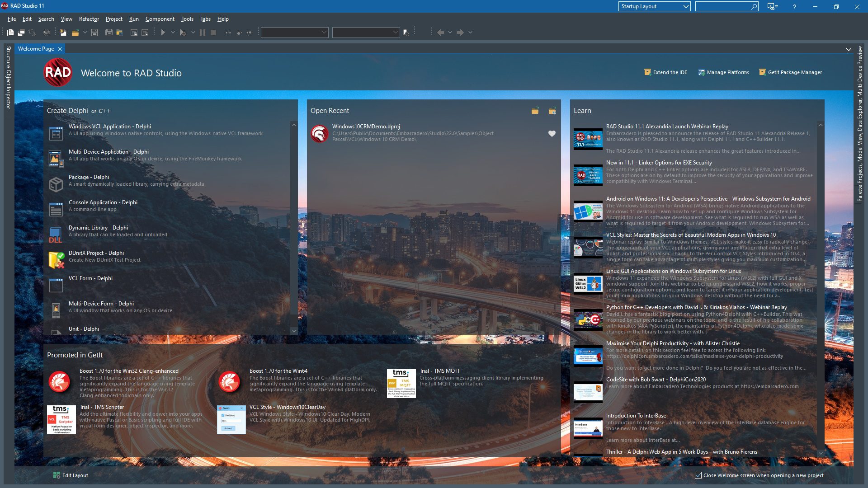Click the Forward navigation arrow icon
The width and height of the screenshot is (868, 488).
click(x=460, y=33)
